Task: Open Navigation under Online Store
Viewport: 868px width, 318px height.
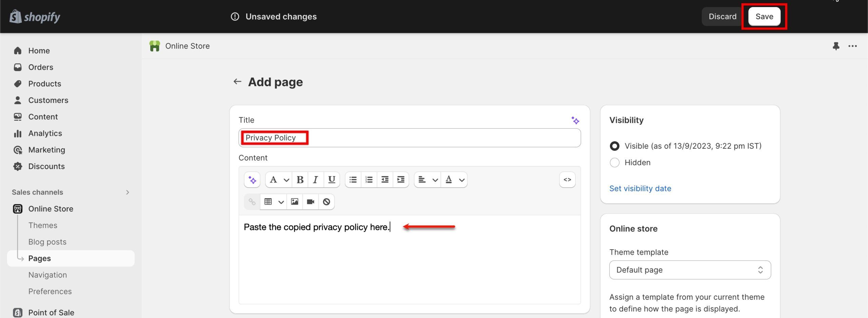Action: 48,275
